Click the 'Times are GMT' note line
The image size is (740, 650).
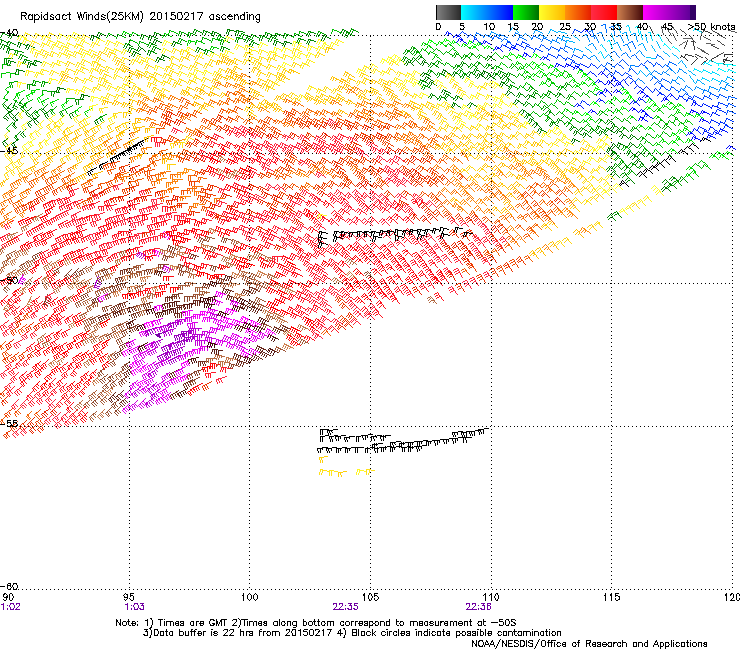pos(316,623)
